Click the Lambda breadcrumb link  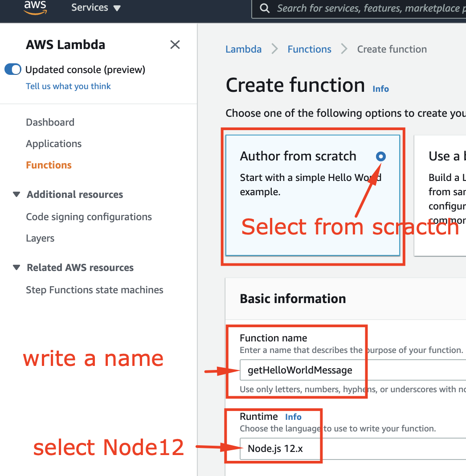click(x=243, y=49)
